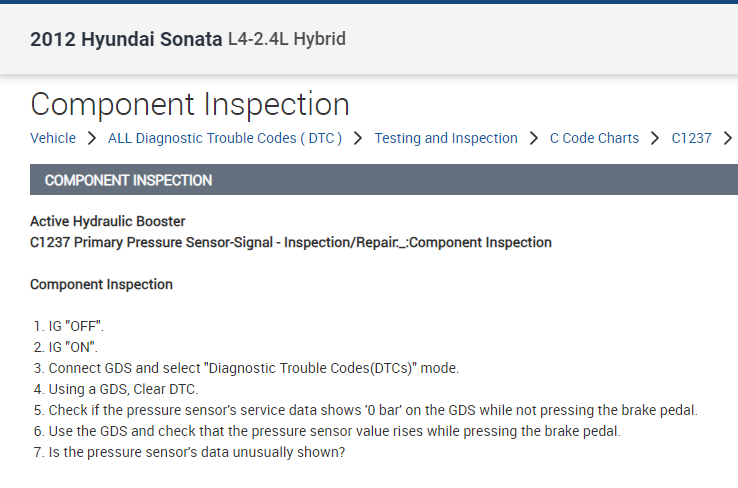Click the chevron after Testing and Inspection
Image resolution: width=738 pixels, height=488 pixels.
[534, 138]
